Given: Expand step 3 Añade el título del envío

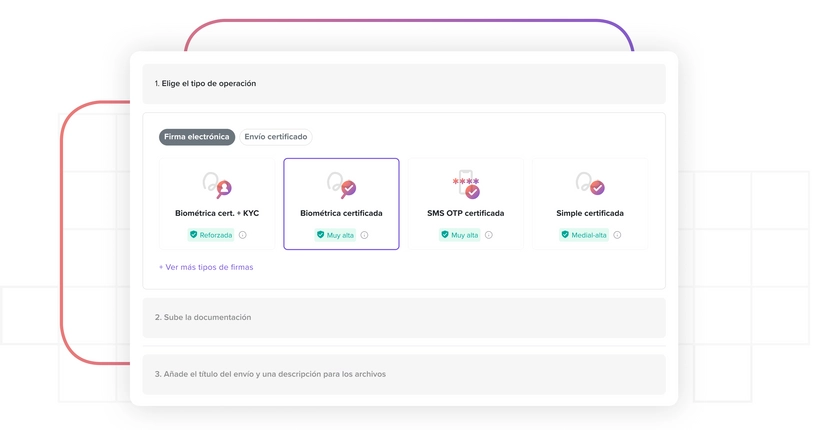Looking at the screenshot, I should (x=403, y=374).
